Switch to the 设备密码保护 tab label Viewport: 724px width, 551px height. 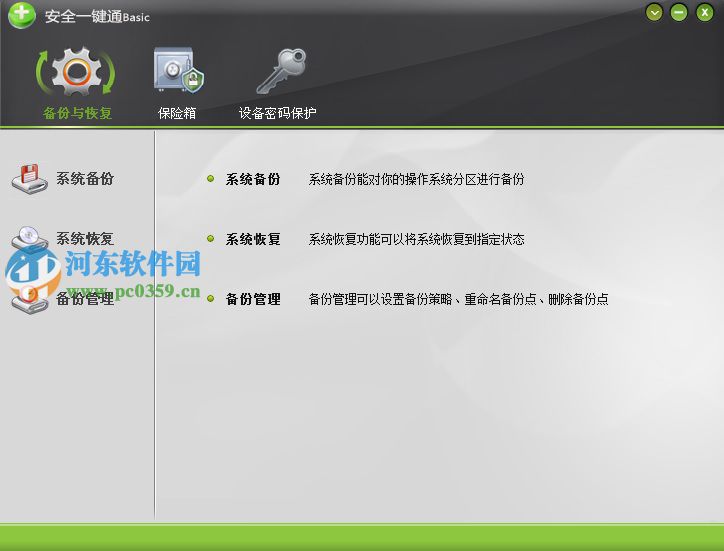click(x=278, y=113)
